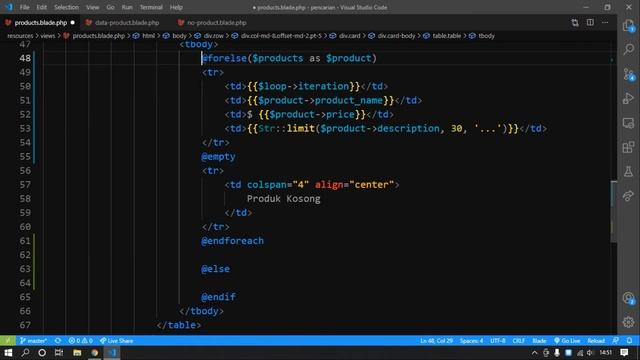Open the Extensions view
Image resolution: width=640 pixels, height=360 pixels.
tap(628, 147)
